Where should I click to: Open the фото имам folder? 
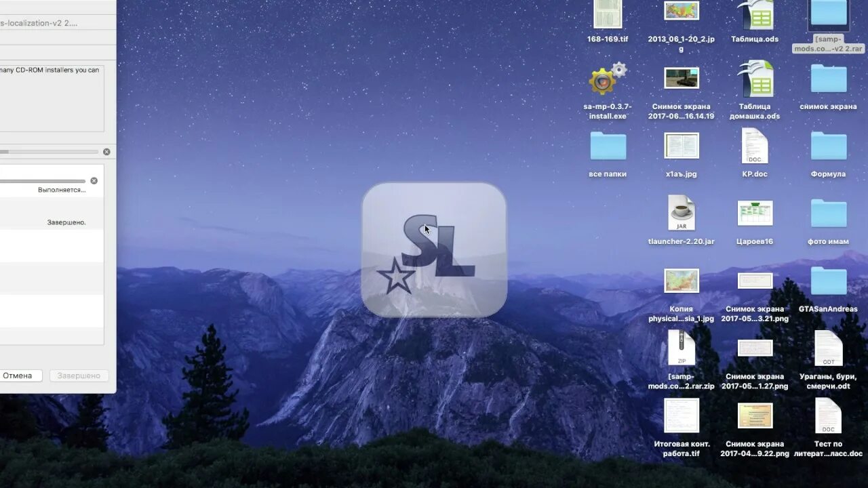pos(829,213)
